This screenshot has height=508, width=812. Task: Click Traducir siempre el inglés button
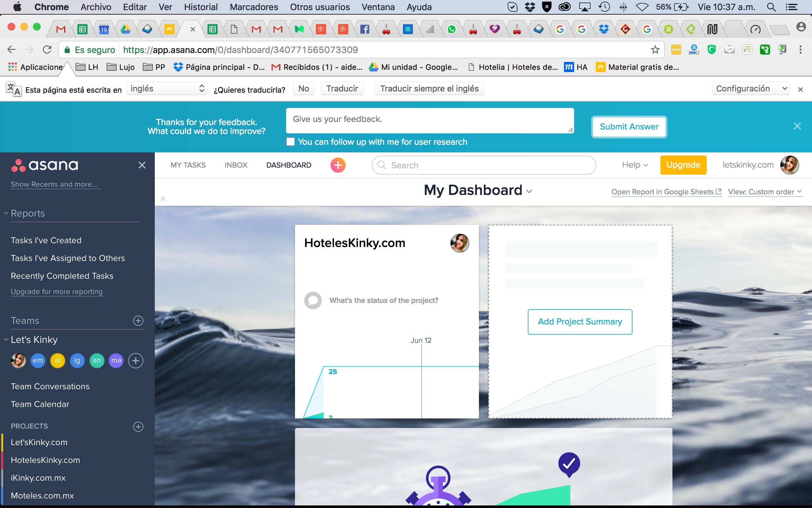click(429, 88)
